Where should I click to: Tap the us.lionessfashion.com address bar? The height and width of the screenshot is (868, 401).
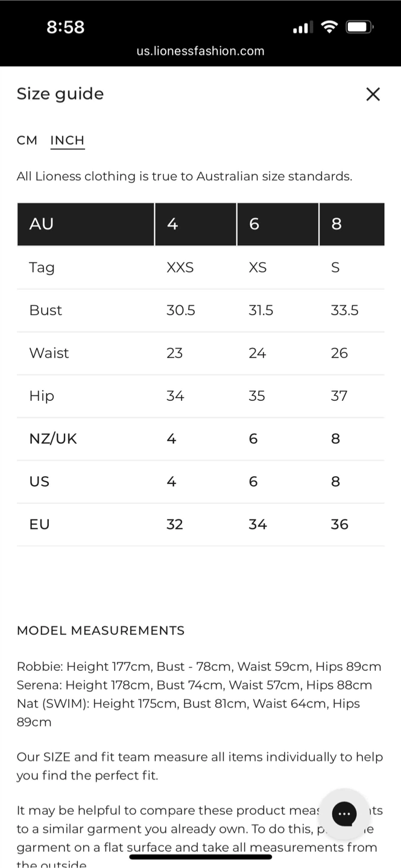point(200,51)
